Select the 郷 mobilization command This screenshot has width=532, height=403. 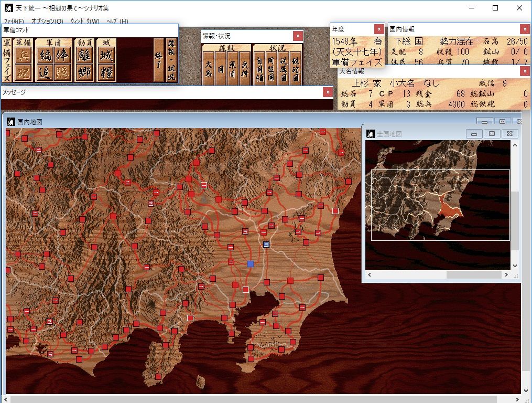click(84, 72)
